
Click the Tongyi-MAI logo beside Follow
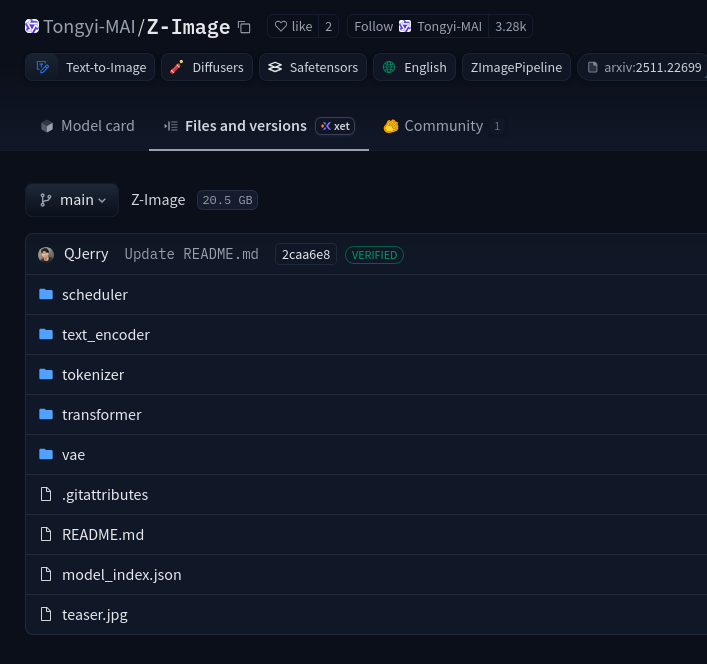pyautogui.click(x=405, y=26)
